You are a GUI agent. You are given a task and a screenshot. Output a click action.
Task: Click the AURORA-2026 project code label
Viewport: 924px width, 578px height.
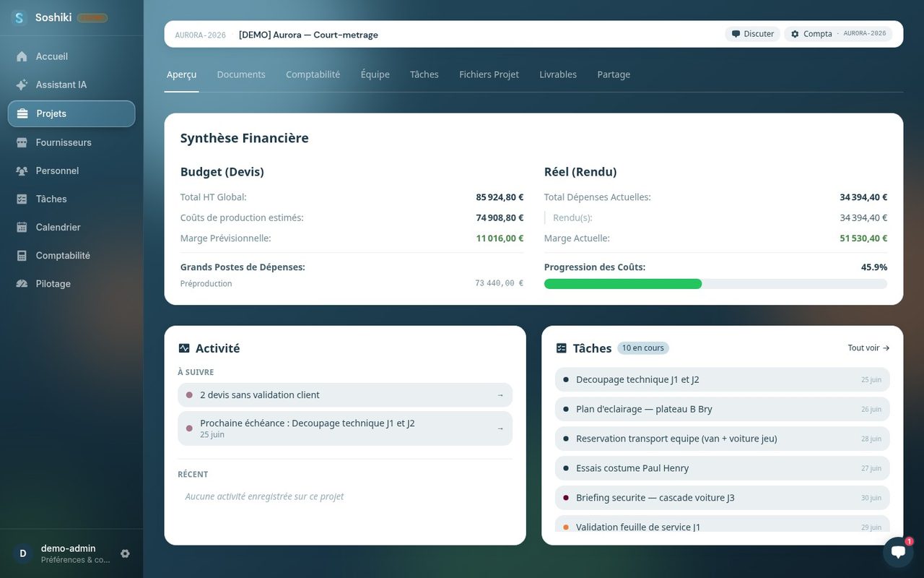pyautogui.click(x=200, y=35)
